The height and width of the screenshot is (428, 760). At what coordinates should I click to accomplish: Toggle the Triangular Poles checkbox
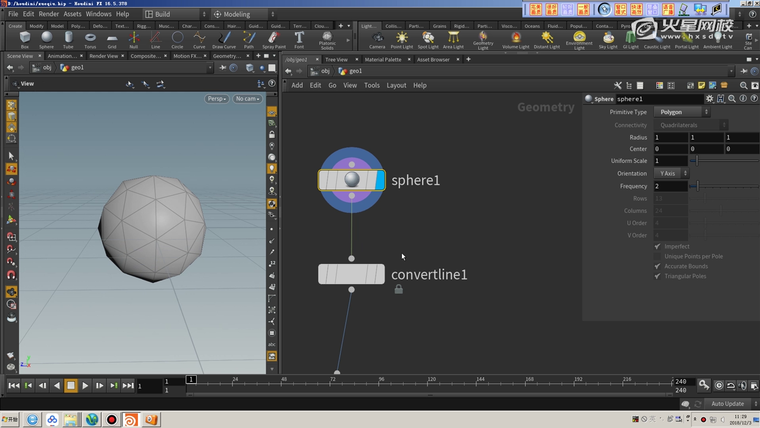pos(657,276)
